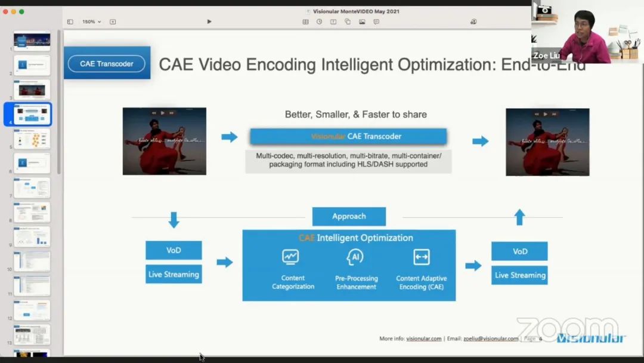The width and height of the screenshot is (644, 363).
Task: Open the Shape insert icon
Action: pos(348,21)
